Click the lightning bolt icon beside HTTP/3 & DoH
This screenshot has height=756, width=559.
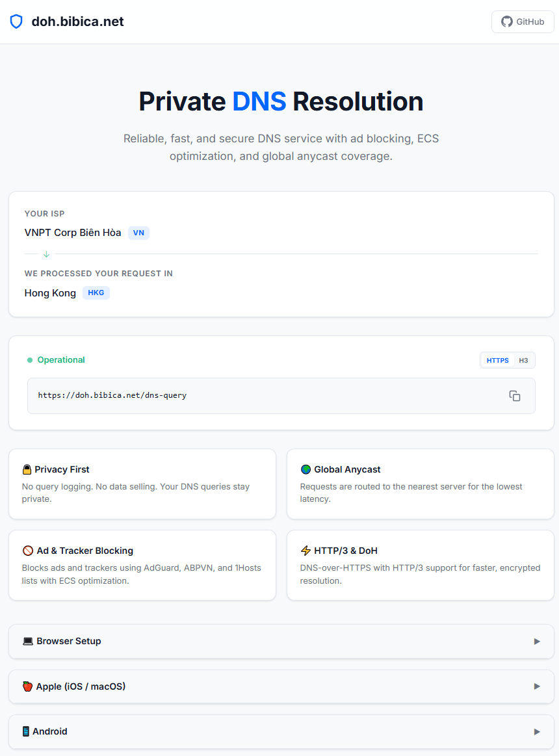coord(305,551)
